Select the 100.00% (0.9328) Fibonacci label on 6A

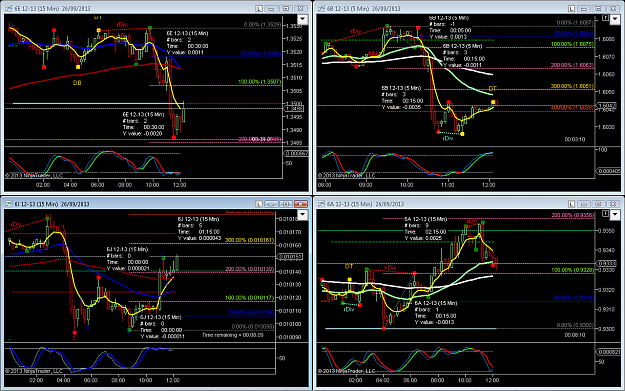572,270
